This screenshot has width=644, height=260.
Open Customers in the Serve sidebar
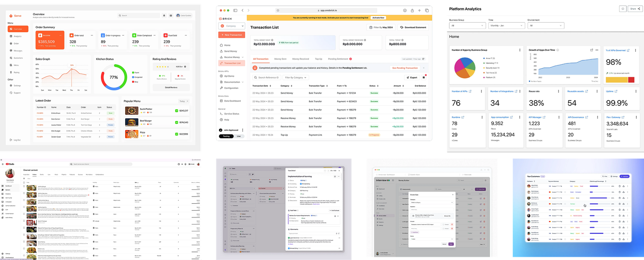17,58
